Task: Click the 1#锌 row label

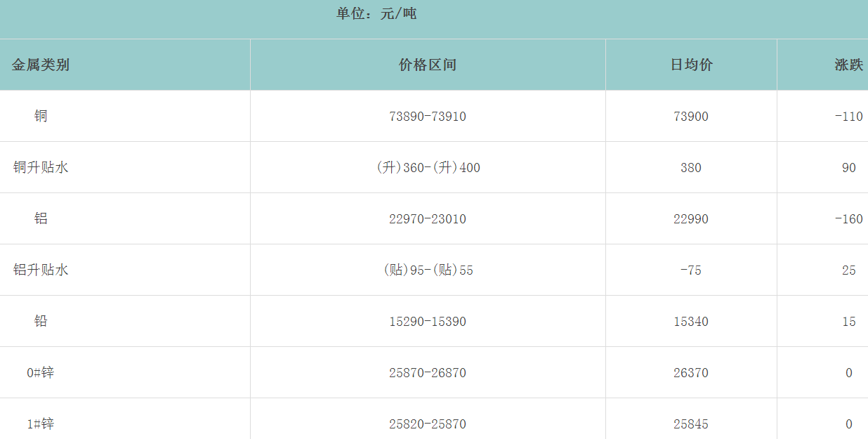Action: [41, 424]
